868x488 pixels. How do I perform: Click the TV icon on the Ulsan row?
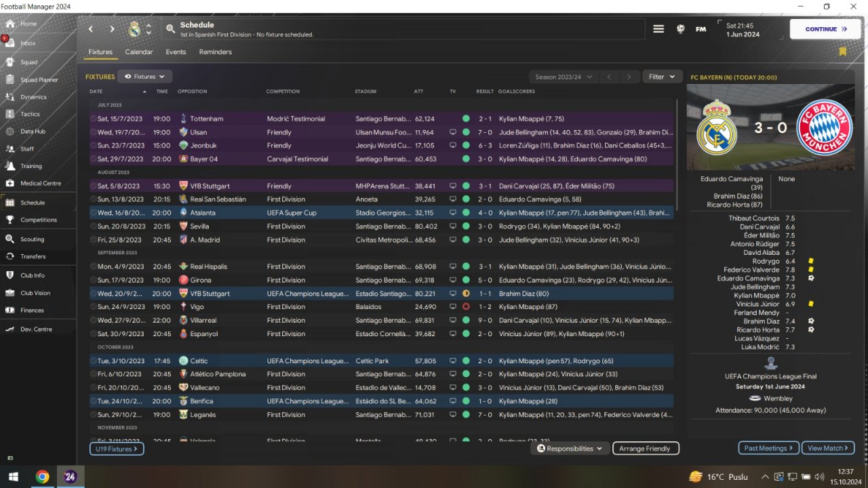coord(453,132)
